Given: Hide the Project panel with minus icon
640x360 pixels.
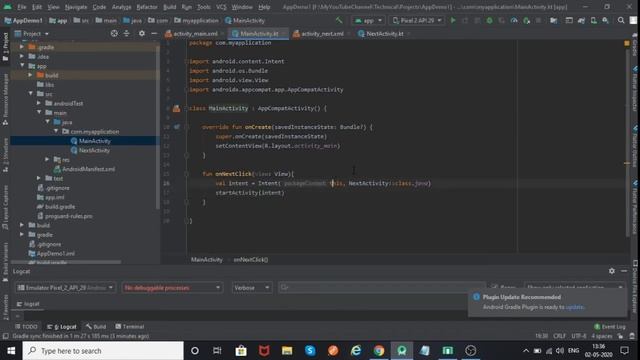Looking at the screenshot, I should pyautogui.click(x=154, y=33).
